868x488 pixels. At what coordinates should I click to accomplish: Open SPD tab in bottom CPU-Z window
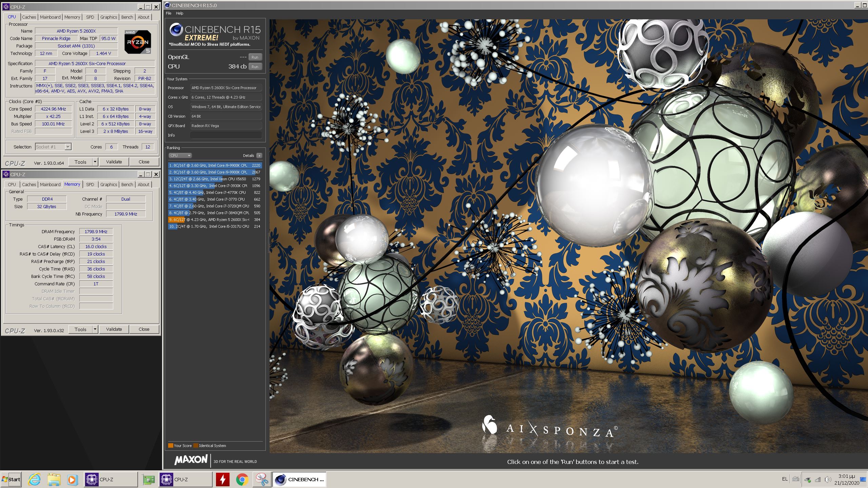point(90,184)
